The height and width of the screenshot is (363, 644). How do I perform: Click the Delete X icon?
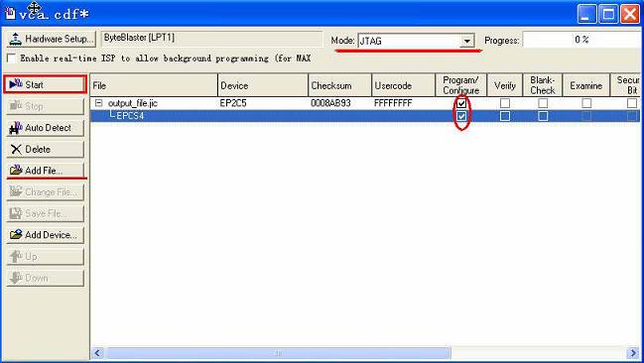pyautogui.click(x=16, y=149)
